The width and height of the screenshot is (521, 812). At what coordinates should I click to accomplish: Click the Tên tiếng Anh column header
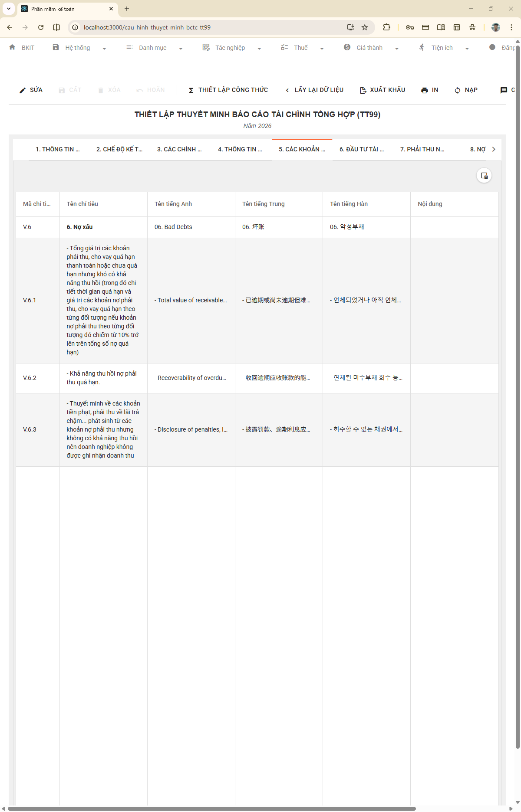(191, 204)
